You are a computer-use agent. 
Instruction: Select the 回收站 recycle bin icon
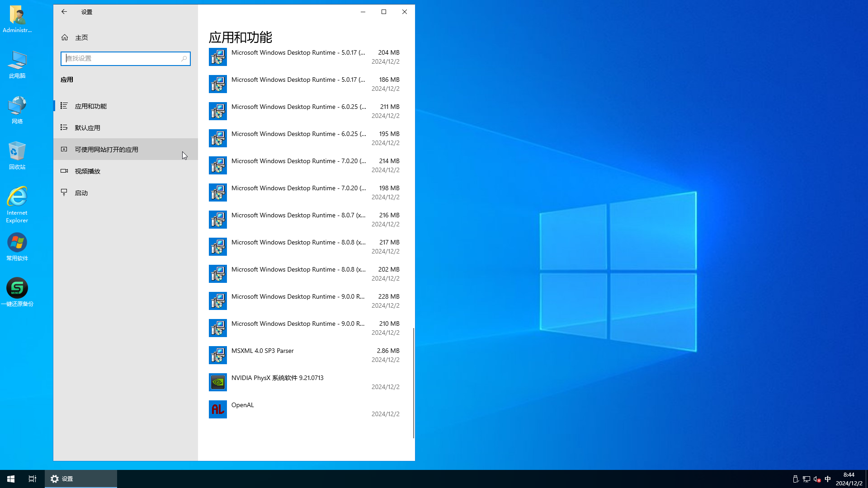point(17,155)
